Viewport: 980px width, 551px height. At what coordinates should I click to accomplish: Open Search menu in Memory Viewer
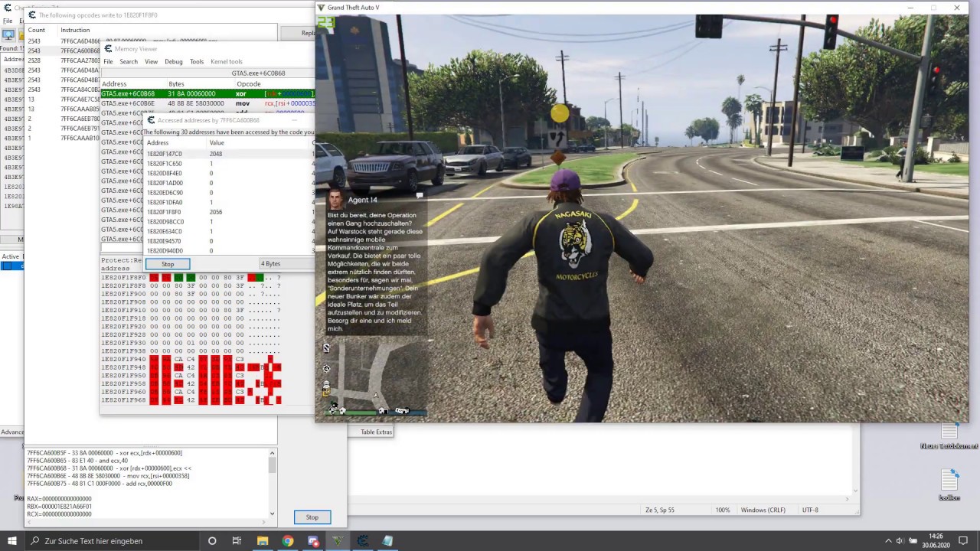coord(129,61)
